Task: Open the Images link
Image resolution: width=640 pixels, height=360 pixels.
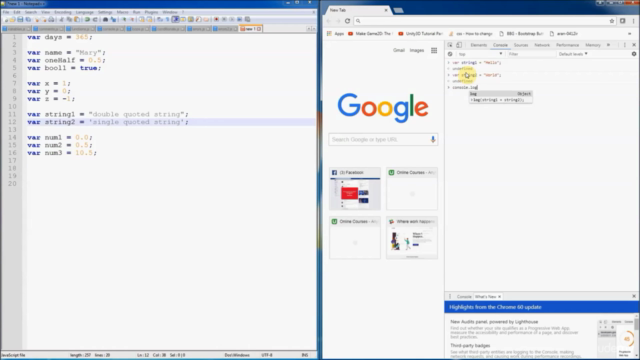Action: point(417,51)
